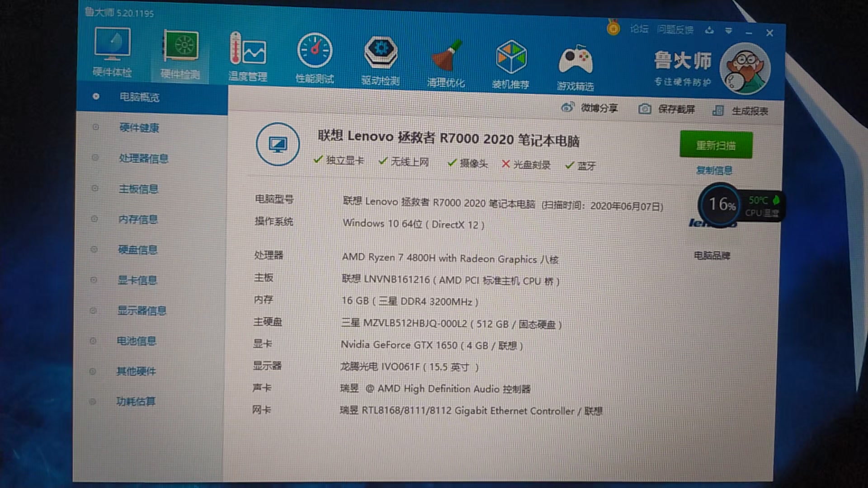This screenshot has width=868, height=488.
Task: Expand the 处理器信息 processor info section
Action: (143, 159)
